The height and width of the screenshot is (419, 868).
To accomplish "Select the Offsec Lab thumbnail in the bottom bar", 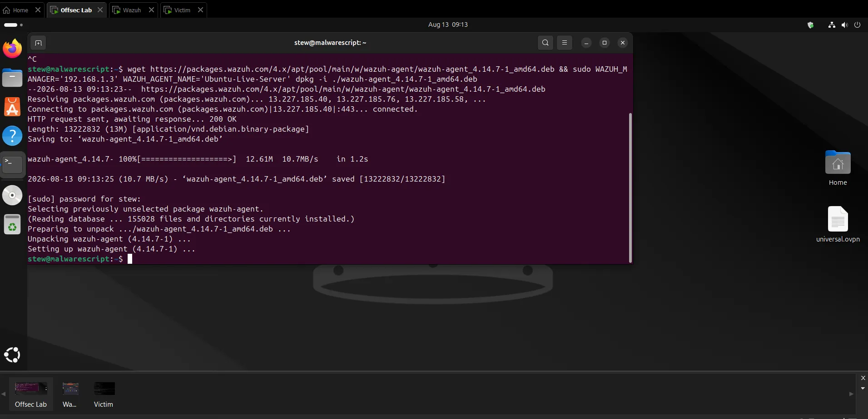I will click(31, 394).
